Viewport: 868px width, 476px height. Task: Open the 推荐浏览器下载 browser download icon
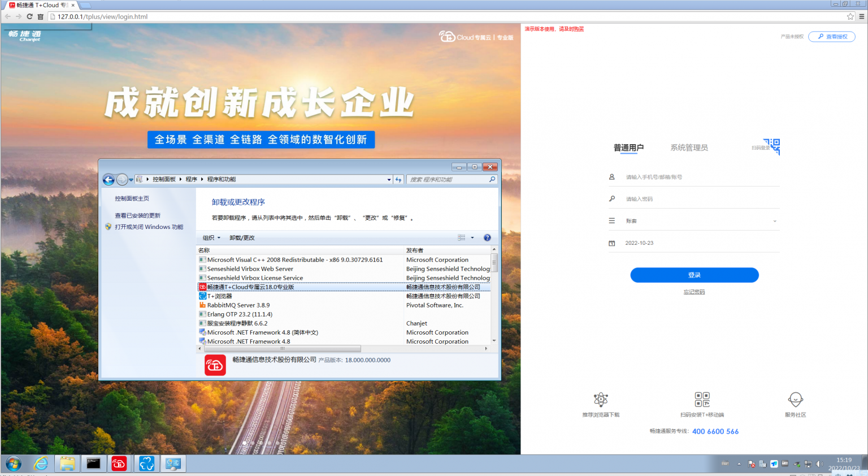point(601,400)
